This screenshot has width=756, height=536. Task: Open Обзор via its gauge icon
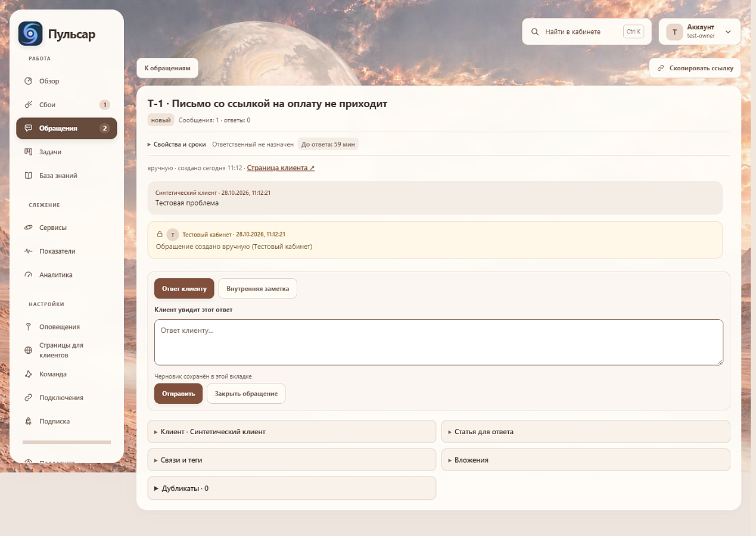tap(28, 81)
